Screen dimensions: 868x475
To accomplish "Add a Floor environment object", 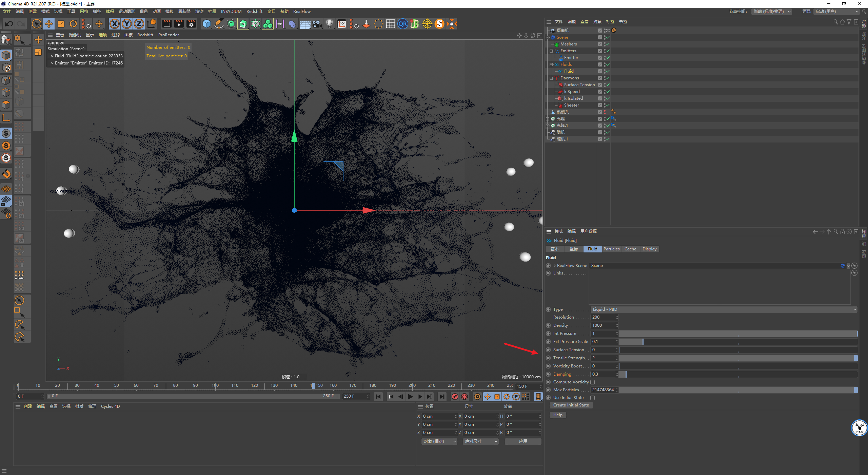I will click(305, 24).
